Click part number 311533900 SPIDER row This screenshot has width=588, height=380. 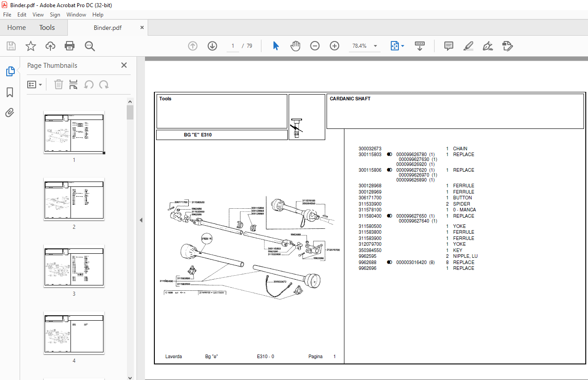click(414, 204)
